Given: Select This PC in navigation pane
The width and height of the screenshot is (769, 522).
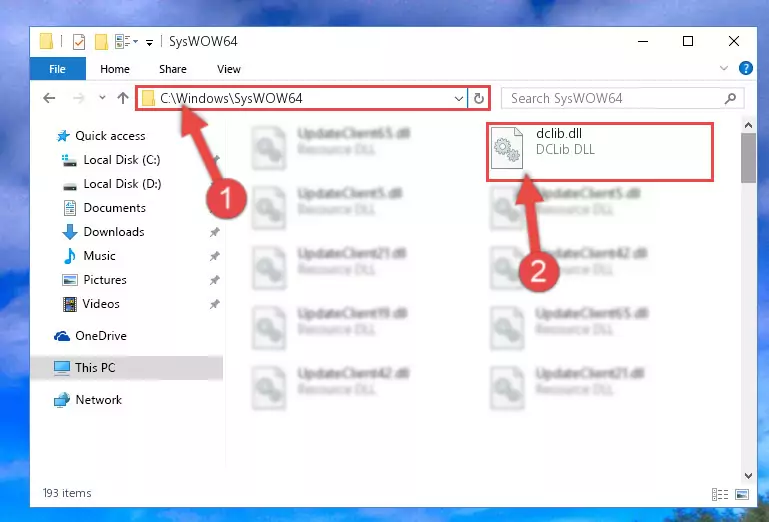Looking at the screenshot, I should tap(127, 367).
